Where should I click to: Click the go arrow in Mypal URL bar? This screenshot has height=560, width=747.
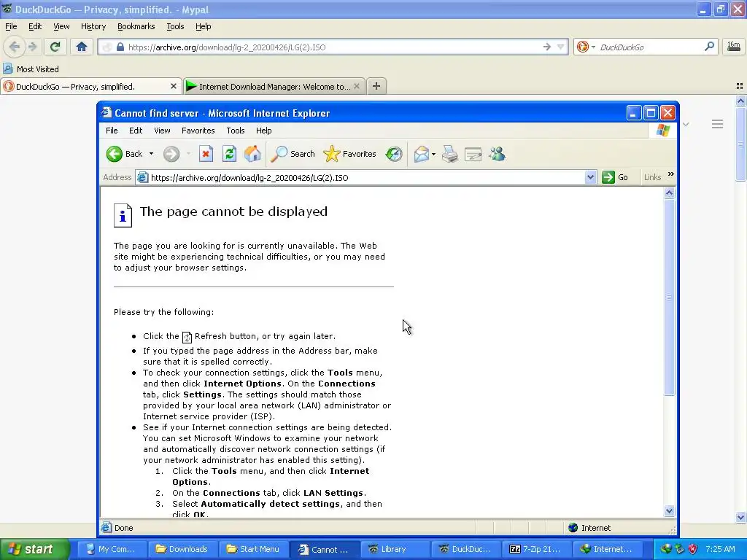(547, 47)
